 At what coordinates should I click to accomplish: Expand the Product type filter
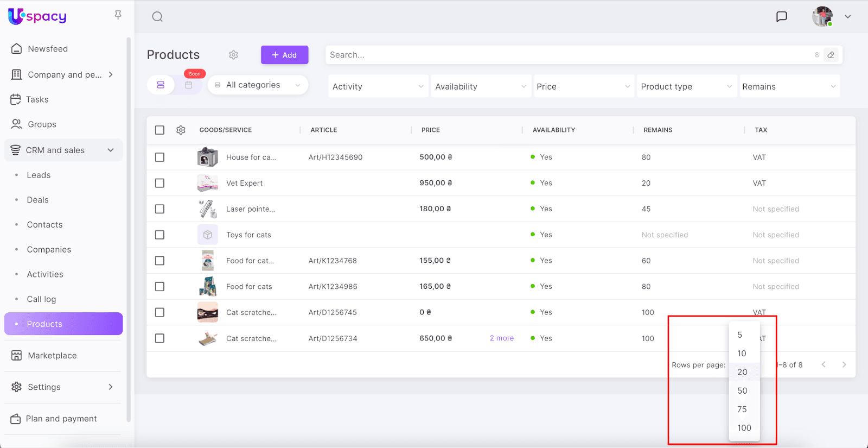pyautogui.click(x=686, y=87)
